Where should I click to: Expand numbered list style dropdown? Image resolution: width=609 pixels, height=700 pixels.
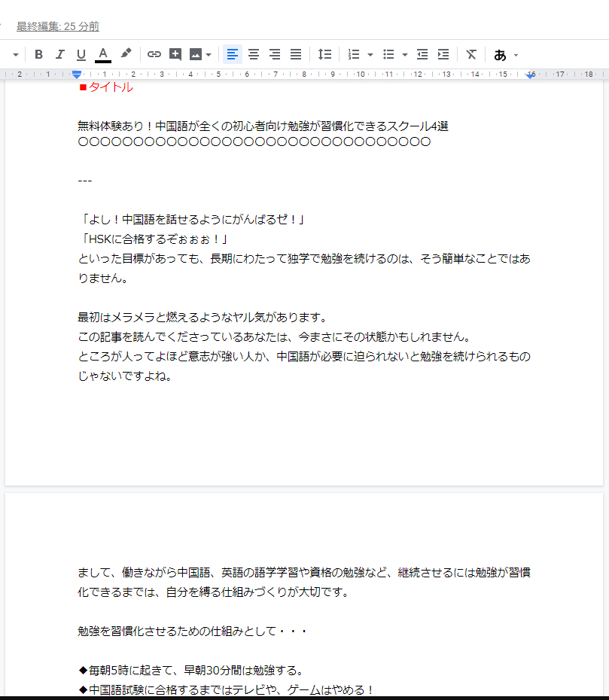click(370, 55)
